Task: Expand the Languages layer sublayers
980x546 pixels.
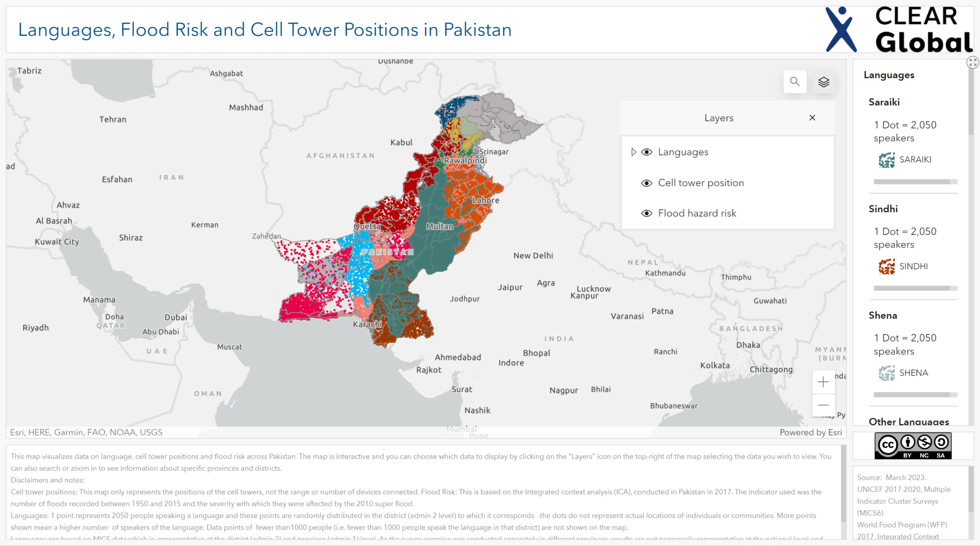Action: pos(634,152)
